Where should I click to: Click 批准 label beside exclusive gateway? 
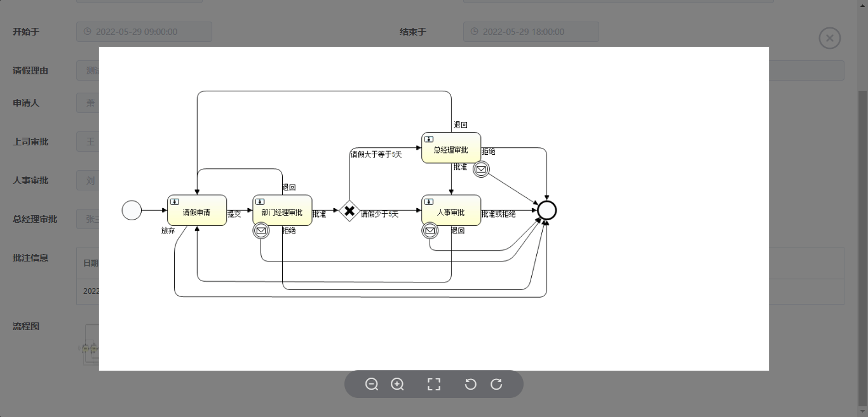tap(319, 215)
